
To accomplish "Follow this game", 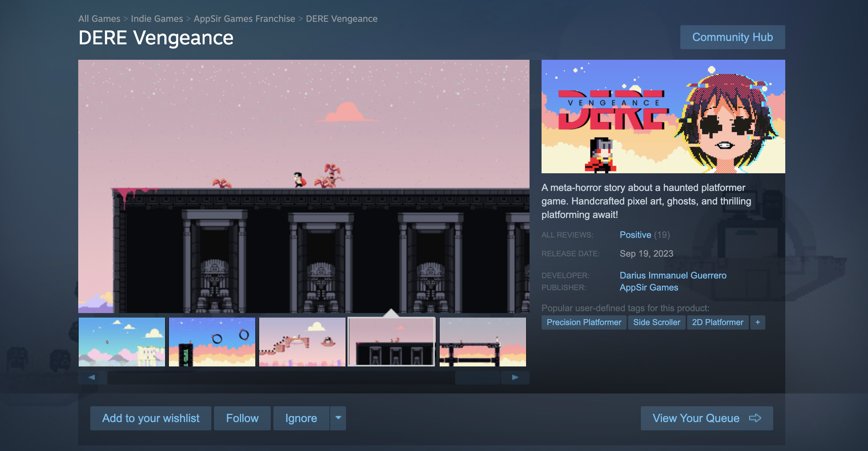I will 242,418.
